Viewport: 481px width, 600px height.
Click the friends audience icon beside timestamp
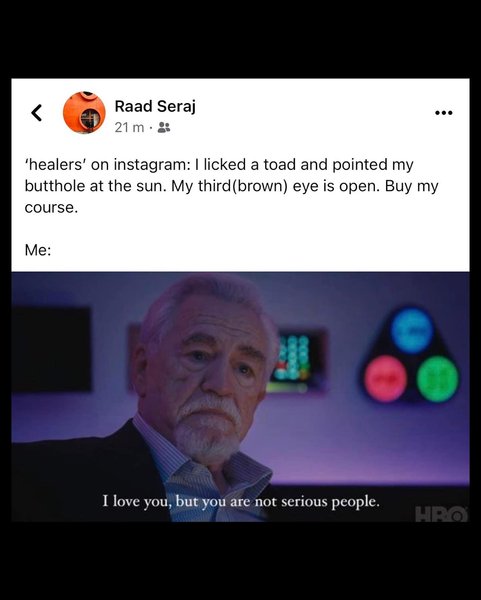tap(164, 127)
